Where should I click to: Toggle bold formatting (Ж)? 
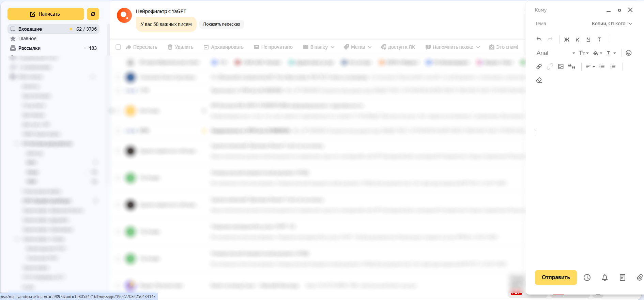567,40
